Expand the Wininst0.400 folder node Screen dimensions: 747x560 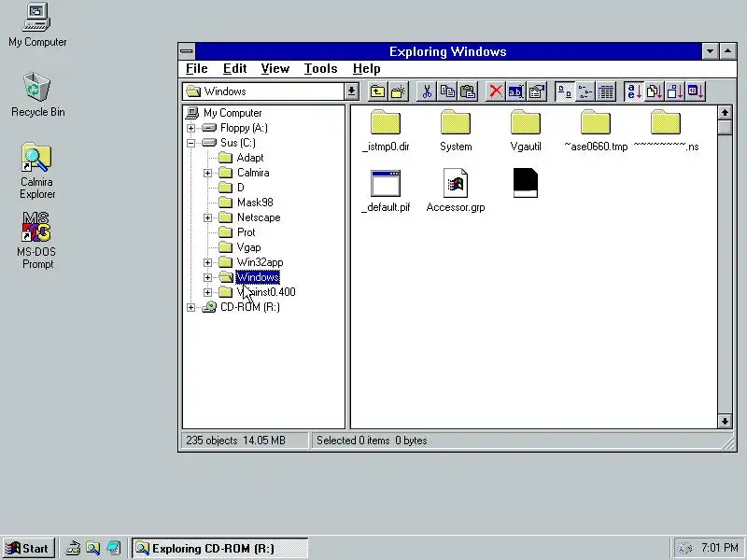207,292
